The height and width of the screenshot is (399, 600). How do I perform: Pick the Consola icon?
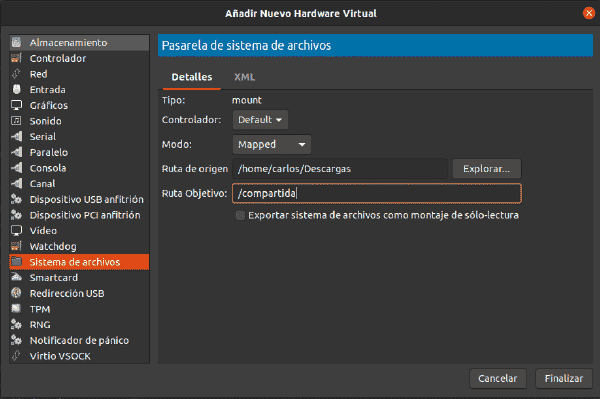(16, 168)
